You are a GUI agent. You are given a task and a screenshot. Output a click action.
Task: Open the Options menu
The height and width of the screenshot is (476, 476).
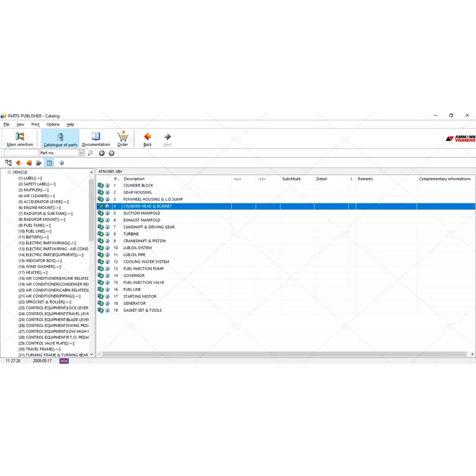[53, 125]
